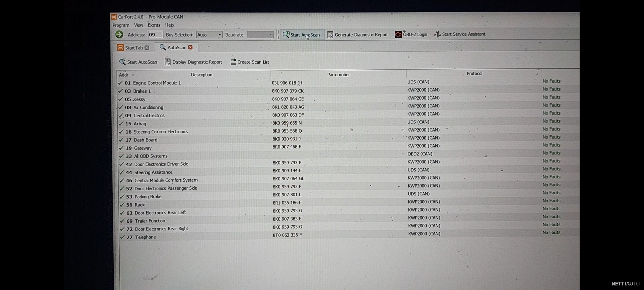Toggle checkmark for 01 Engine Control Module
This screenshot has height=290, width=644.
(x=120, y=83)
